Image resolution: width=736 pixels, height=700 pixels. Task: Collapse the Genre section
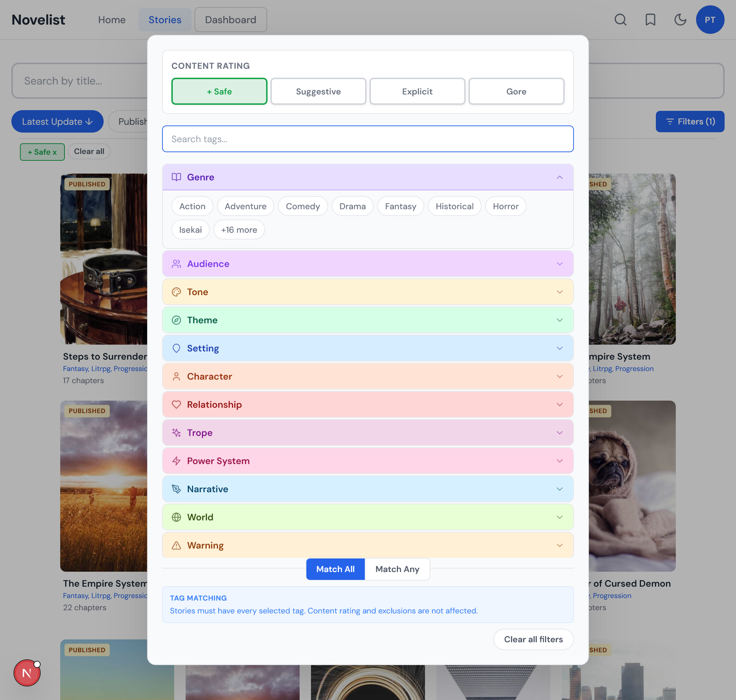(x=559, y=177)
